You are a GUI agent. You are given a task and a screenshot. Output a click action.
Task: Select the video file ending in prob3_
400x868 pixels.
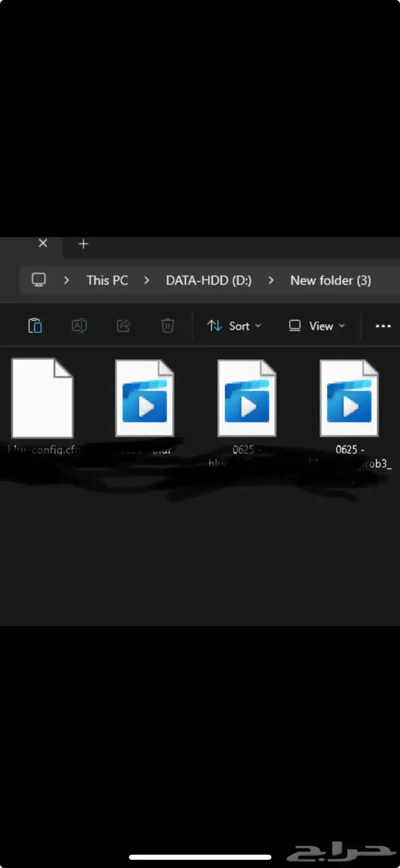click(x=349, y=398)
